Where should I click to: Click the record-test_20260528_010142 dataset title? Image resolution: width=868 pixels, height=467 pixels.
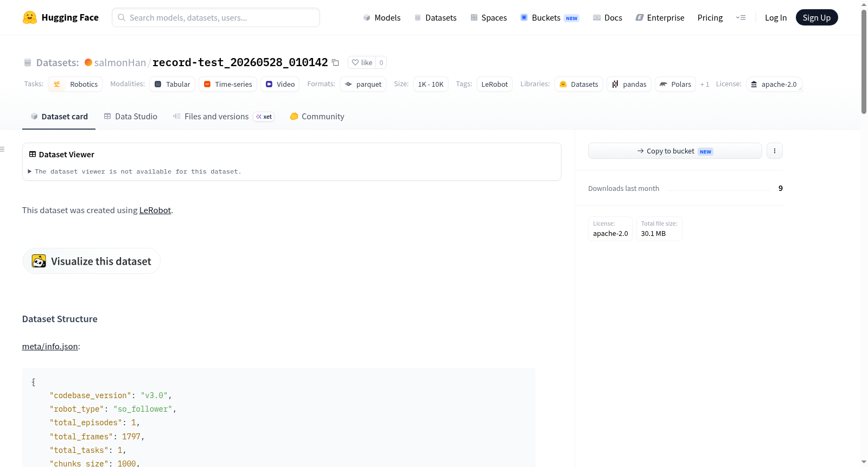tap(240, 62)
